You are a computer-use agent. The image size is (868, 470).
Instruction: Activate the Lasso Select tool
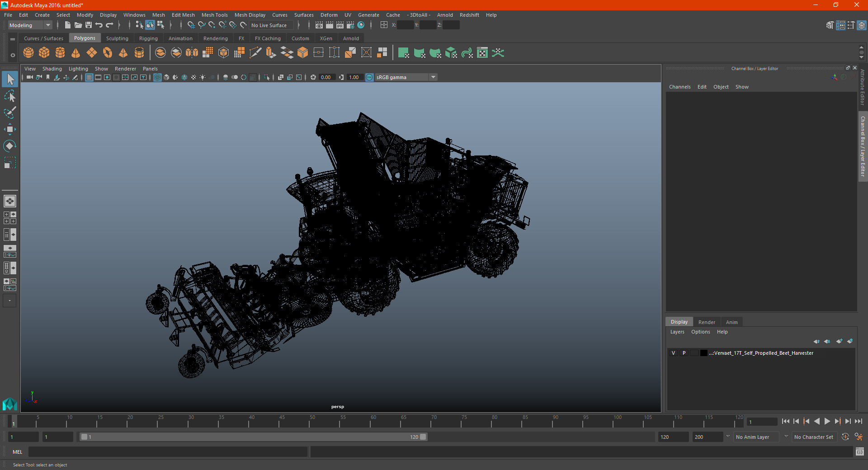(x=10, y=96)
